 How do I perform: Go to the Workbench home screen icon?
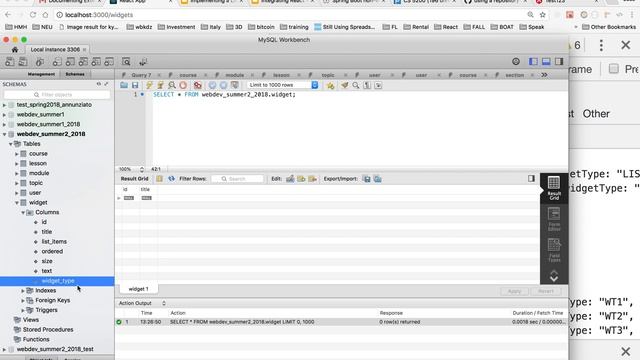coord(15,49)
